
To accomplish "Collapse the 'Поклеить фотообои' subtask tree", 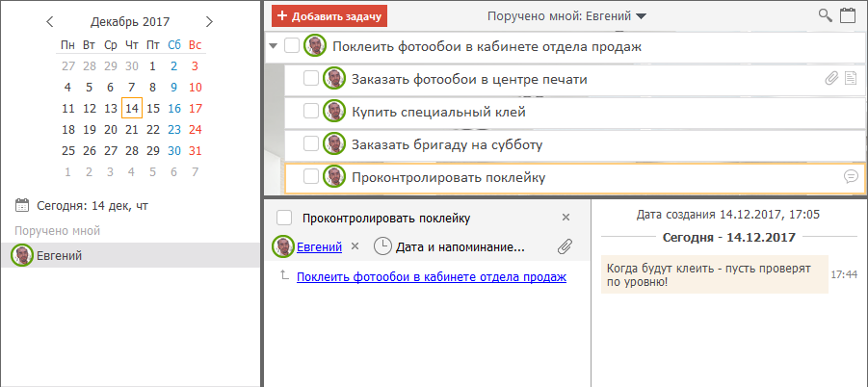I will point(273,46).
